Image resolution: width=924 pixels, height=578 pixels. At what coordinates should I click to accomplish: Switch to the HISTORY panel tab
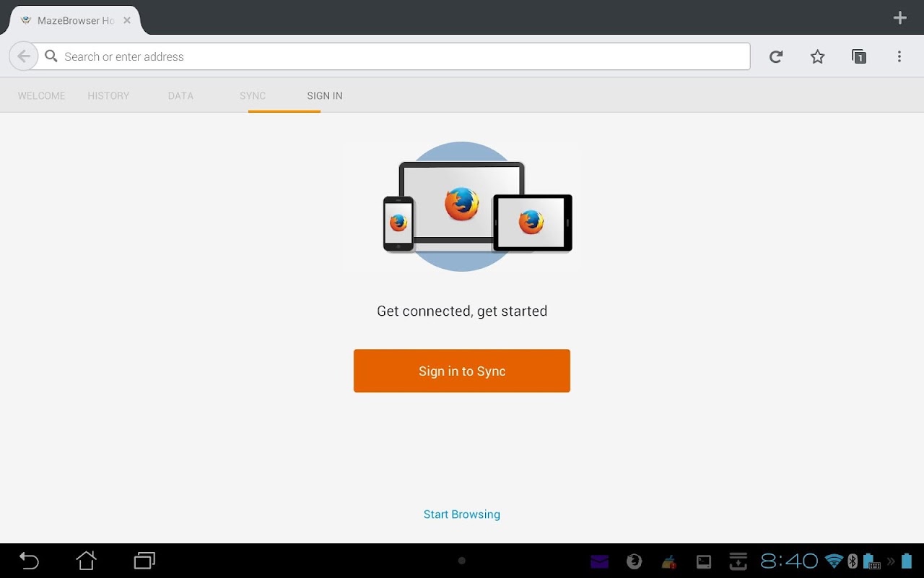(108, 95)
